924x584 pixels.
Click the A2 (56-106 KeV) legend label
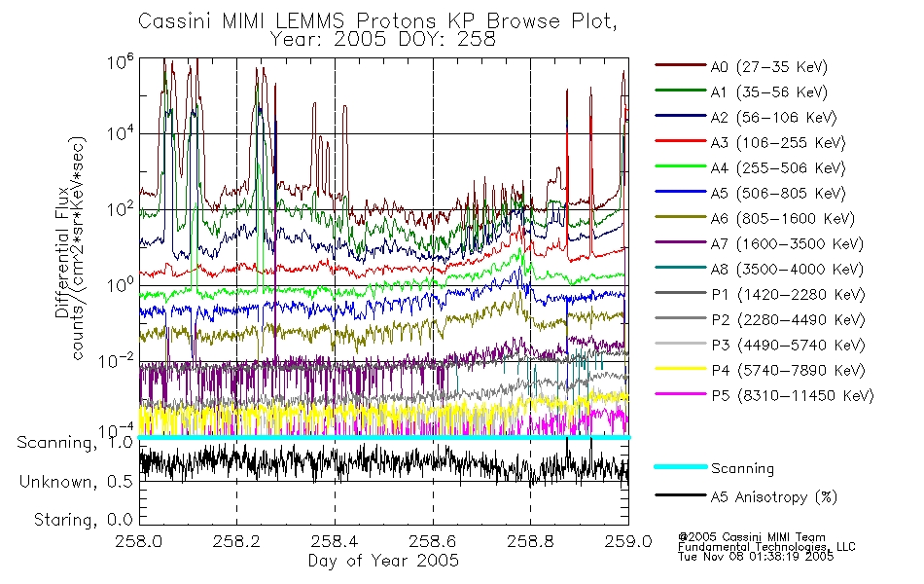(x=773, y=118)
